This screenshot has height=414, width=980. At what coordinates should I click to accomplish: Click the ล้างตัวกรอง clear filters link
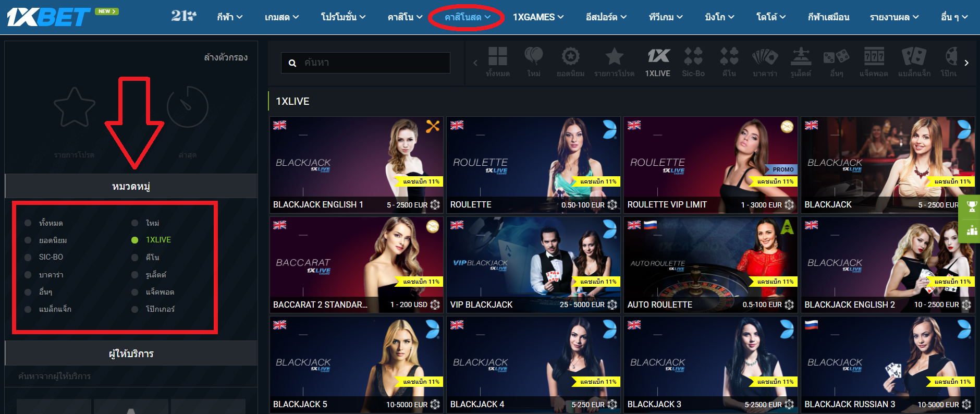point(226,57)
